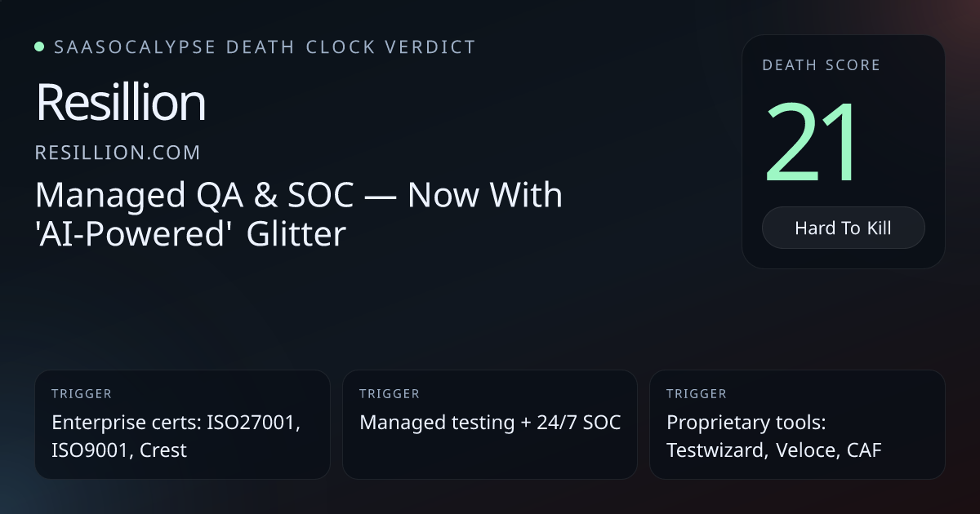Click the Managed testing + 24/7 SOC text
Screen dimensions: 980x514
pos(490,423)
